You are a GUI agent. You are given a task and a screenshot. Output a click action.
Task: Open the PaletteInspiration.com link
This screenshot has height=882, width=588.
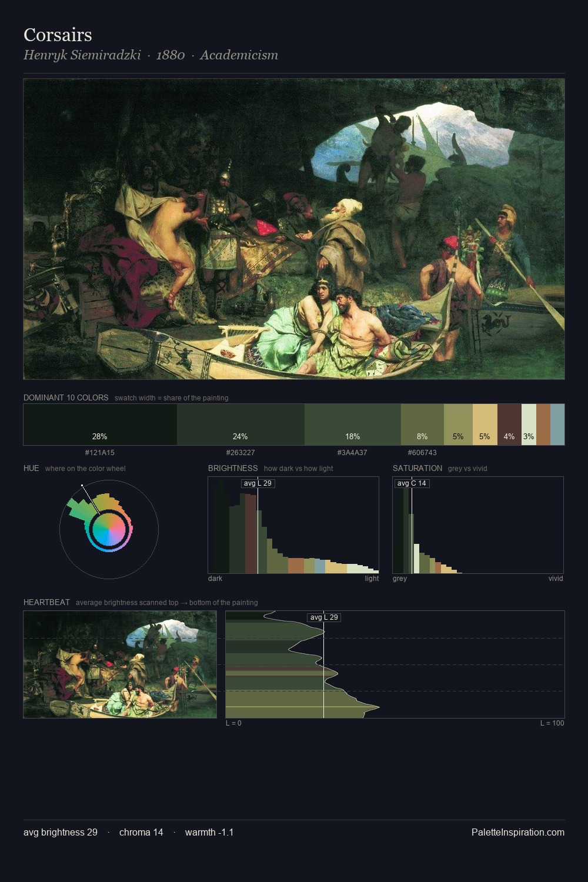coord(518,832)
